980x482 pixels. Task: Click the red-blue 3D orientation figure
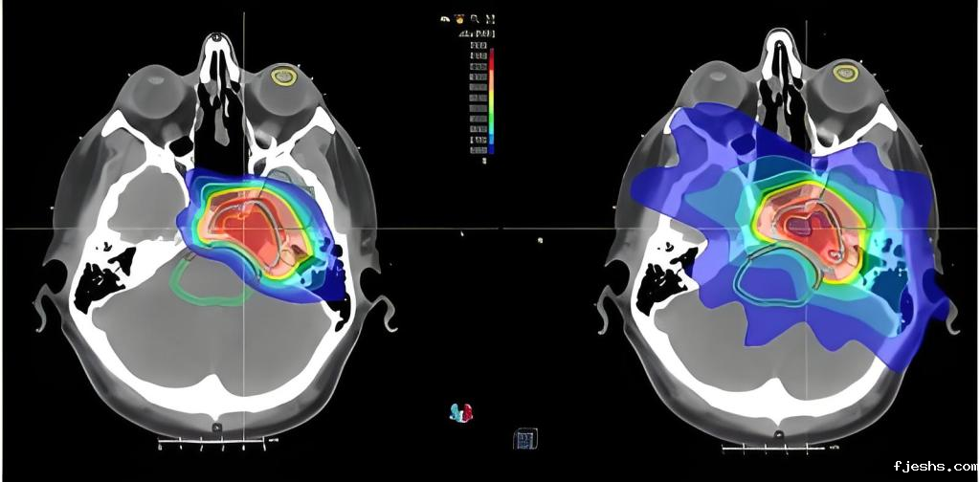(x=461, y=412)
